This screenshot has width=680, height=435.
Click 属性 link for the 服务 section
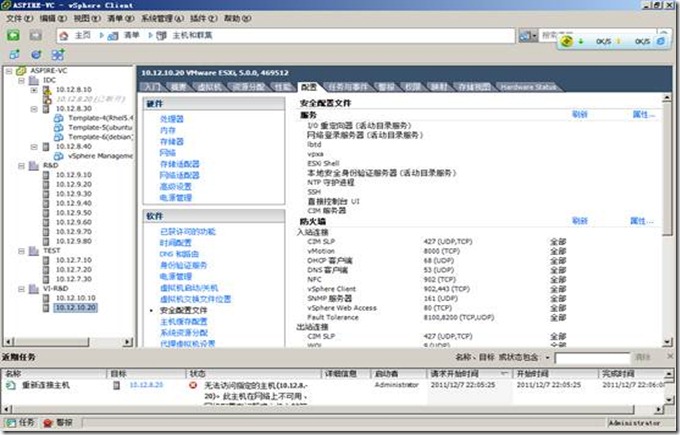pos(643,114)
